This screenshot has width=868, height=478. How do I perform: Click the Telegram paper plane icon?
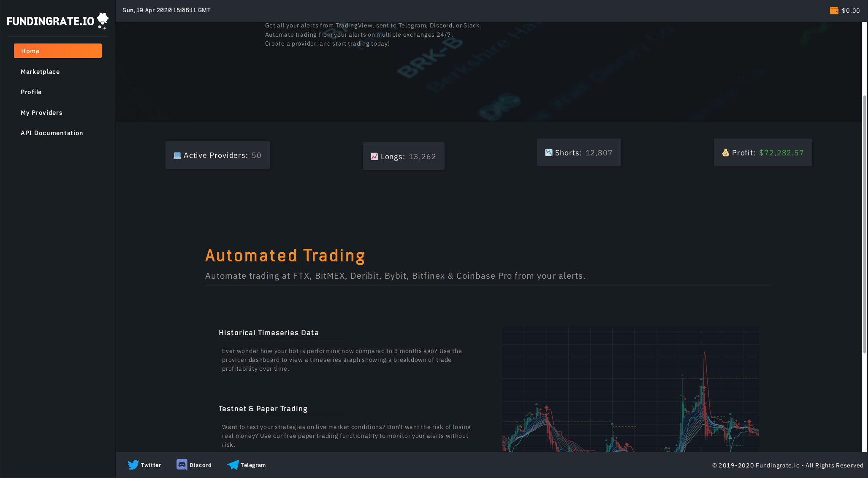233,465
